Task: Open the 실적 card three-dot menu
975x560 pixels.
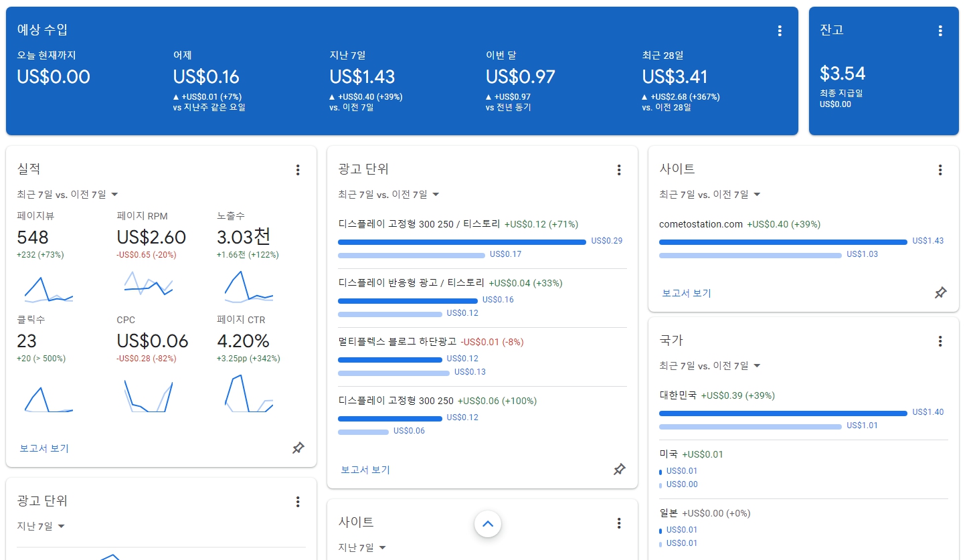Action: coord(298,170)
